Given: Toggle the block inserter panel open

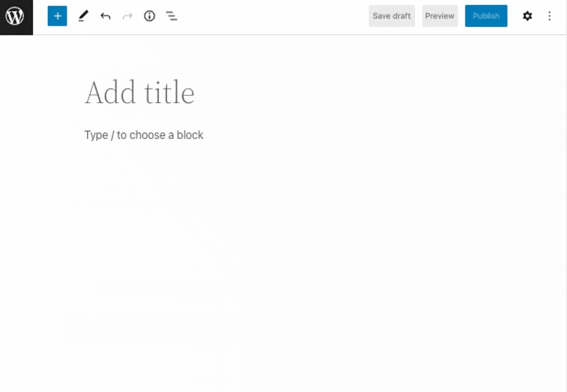Looking at the screenshot, I should (x=57, y=17).
